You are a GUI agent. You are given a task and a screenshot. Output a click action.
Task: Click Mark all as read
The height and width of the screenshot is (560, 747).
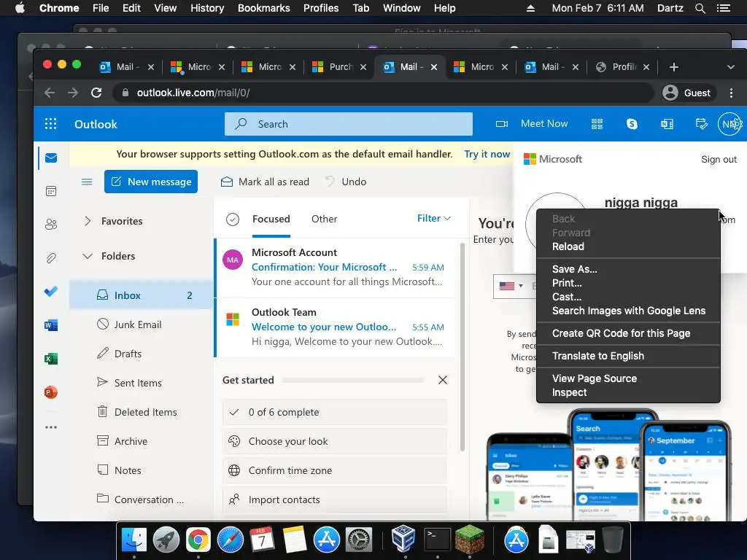[x=265, y=182]
